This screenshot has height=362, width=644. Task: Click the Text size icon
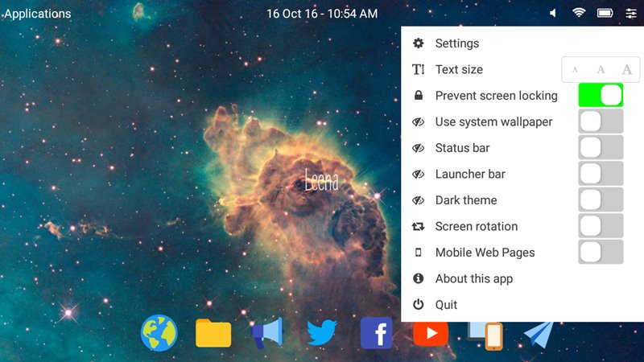pyautogui.click(x=418, y=69)
